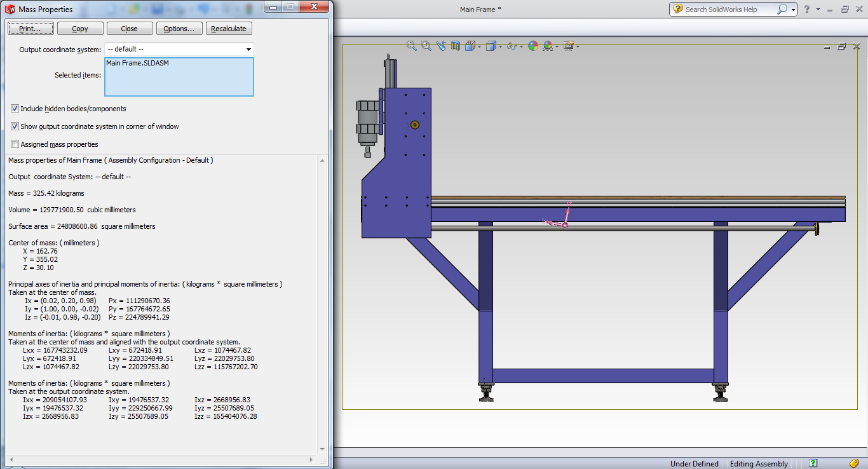Expand the Display Style dropdown arrow
Image resolution: width=868 pixels, height=469 pixels.
coord(500,46)
